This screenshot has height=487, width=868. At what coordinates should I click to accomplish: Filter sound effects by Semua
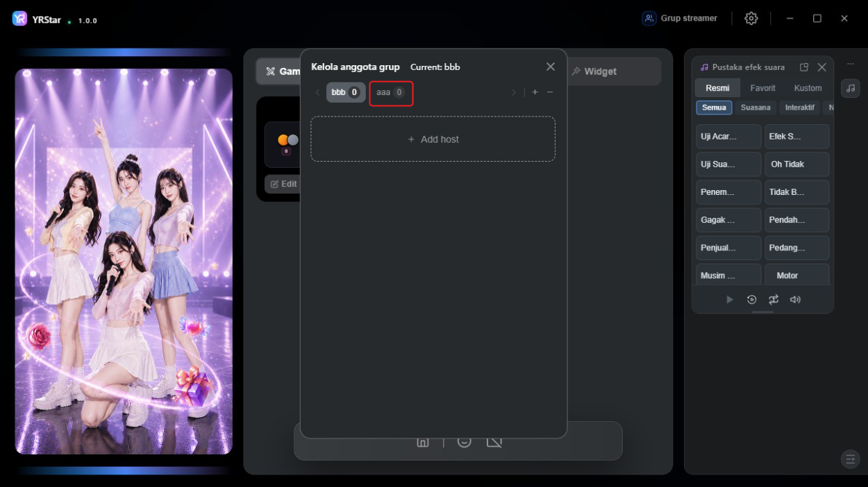714,108
